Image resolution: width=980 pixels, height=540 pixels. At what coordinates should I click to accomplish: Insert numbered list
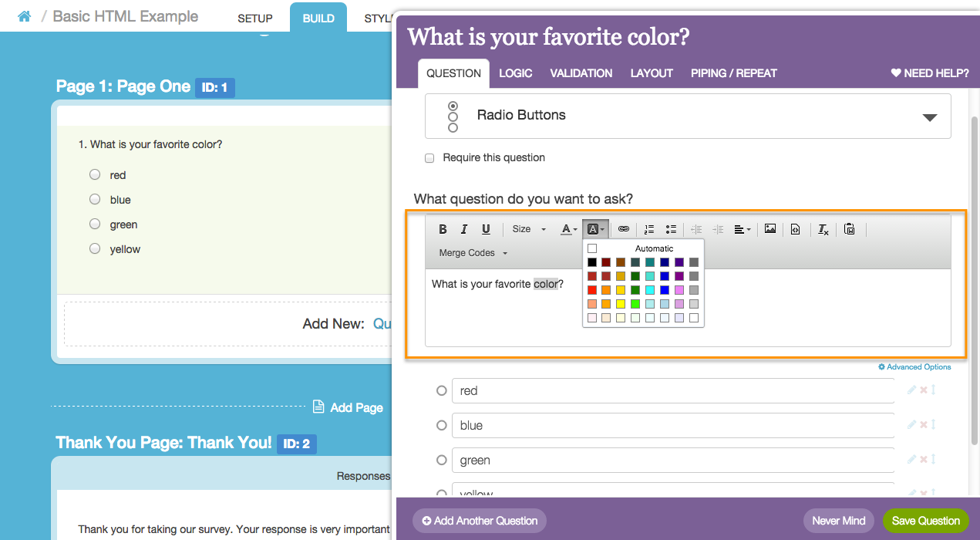pos(649,229)
